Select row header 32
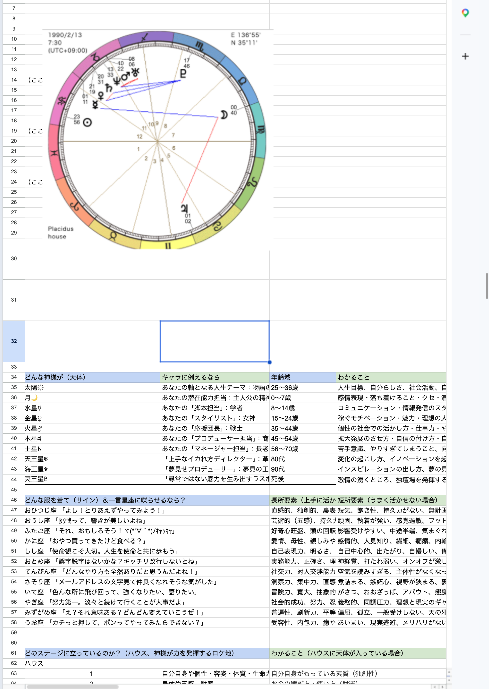The image size is (489, 689). click(x=14, y=341)
